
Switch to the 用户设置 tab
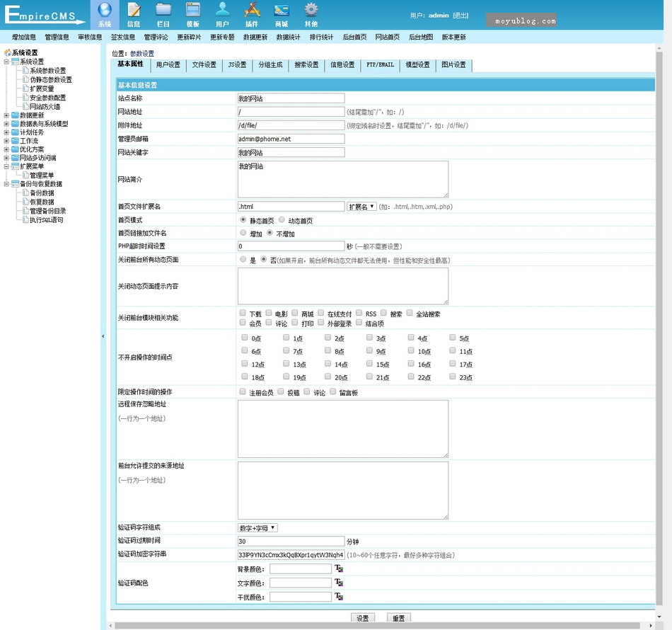168,65
